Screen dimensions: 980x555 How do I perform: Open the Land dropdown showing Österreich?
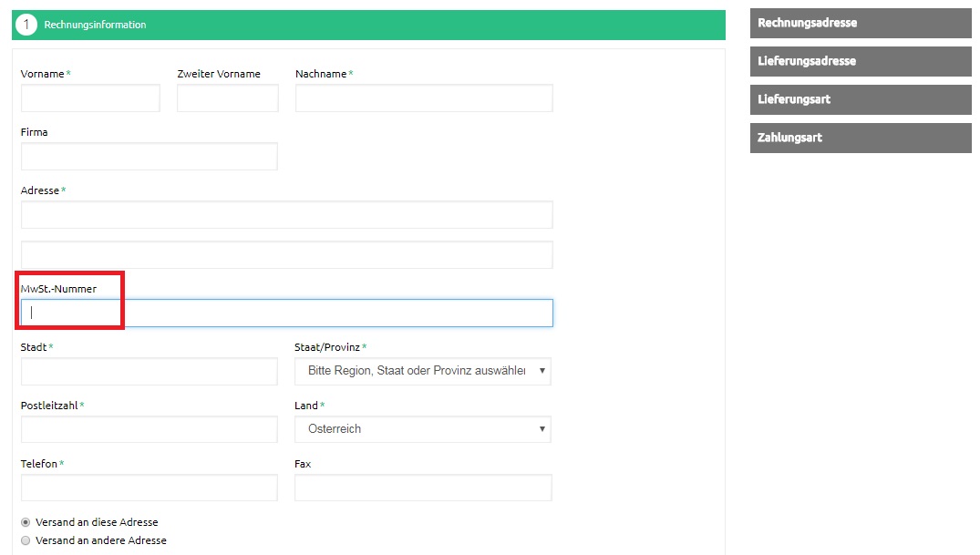423,429
